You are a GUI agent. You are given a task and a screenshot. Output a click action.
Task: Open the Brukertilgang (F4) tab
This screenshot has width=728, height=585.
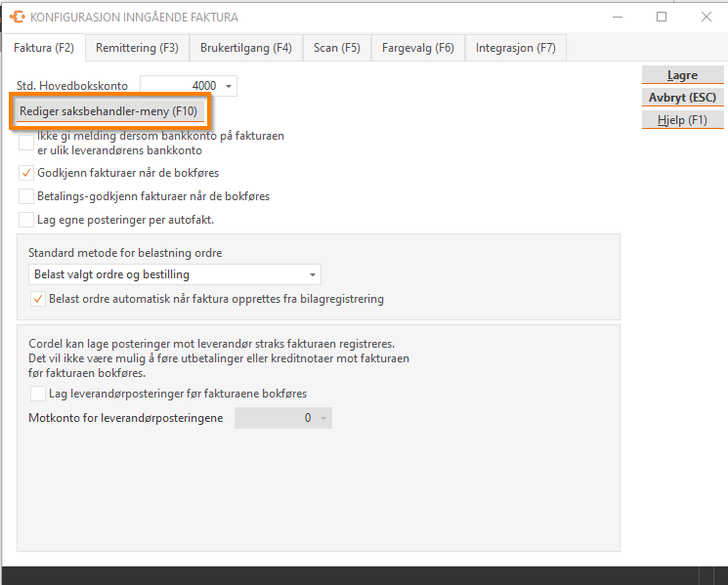tap(246, 48)
